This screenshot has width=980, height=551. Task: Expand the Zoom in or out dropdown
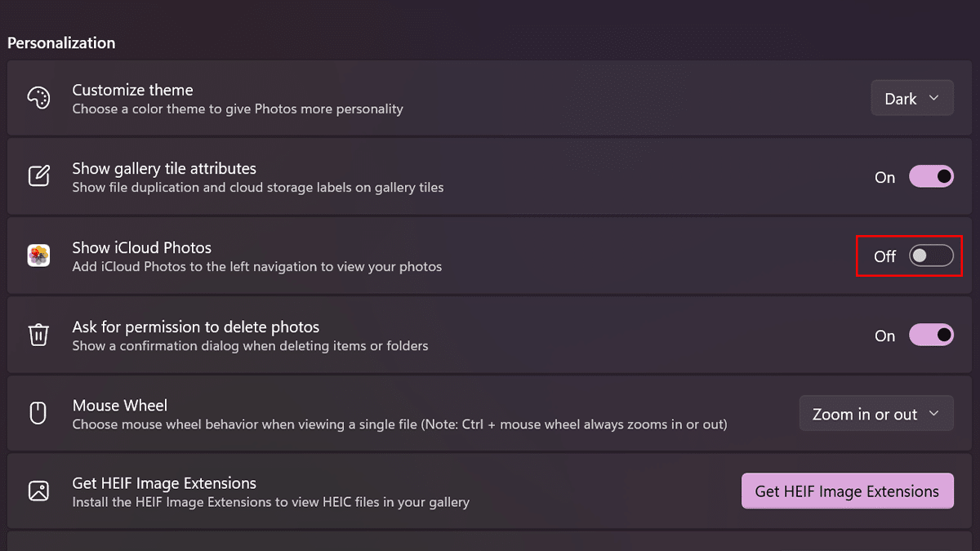click(x=875, y=414)
